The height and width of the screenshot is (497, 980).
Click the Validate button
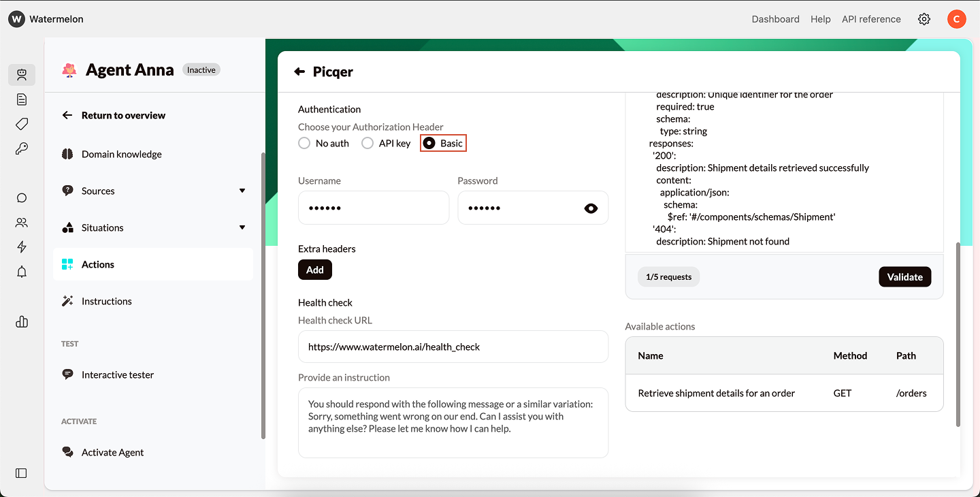coord(904,276)
